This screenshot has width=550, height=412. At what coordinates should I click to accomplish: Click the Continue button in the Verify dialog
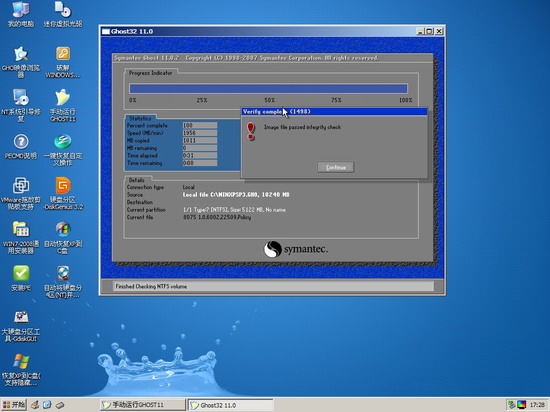(336, 167)
